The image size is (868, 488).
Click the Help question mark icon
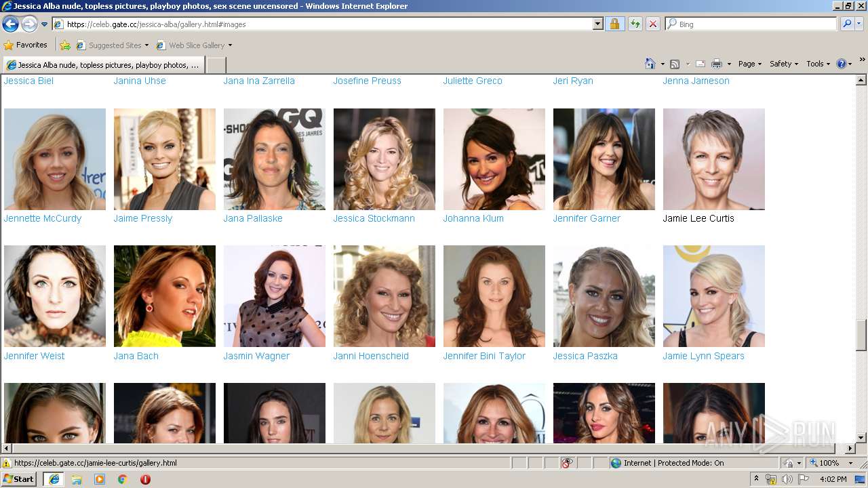841,64
